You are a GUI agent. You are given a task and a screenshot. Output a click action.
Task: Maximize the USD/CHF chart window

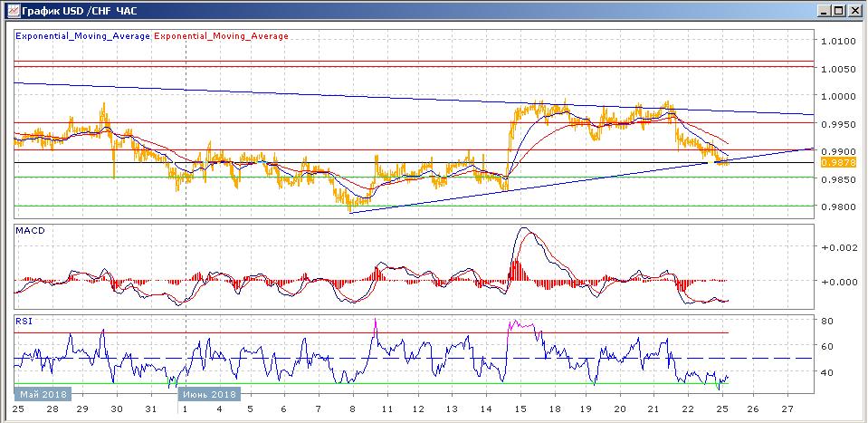pyautogui.click(x=840, y=10)
